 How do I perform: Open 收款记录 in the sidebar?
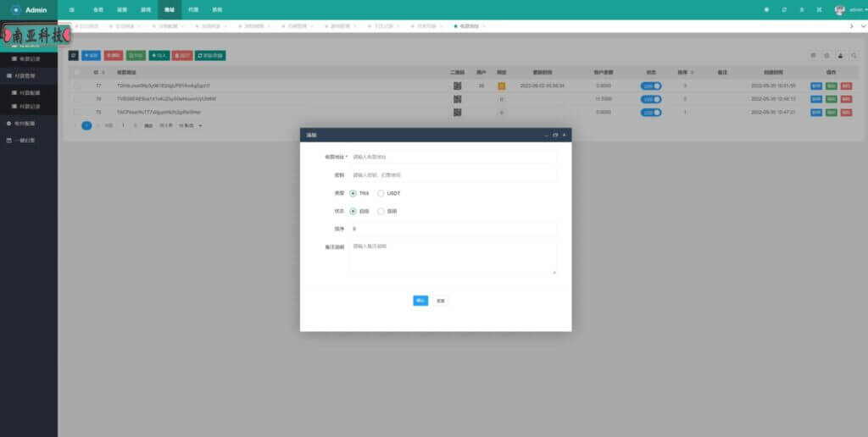[x=29, y=58]
